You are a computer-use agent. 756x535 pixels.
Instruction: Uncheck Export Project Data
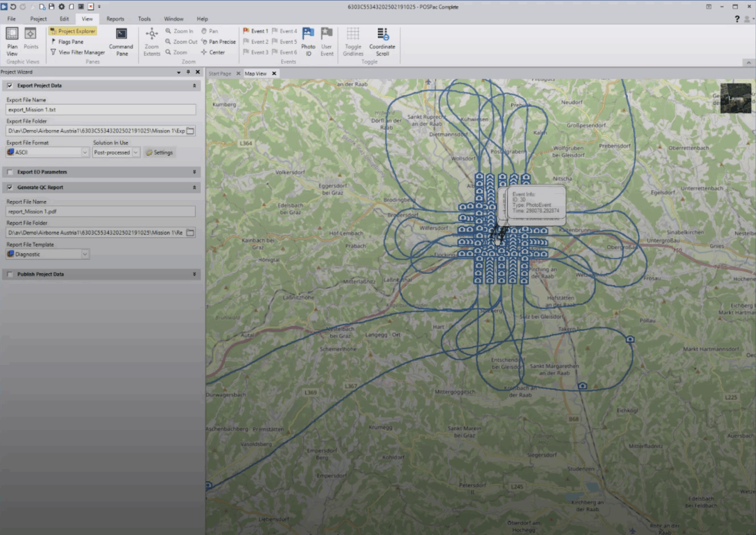pos(10,85)
